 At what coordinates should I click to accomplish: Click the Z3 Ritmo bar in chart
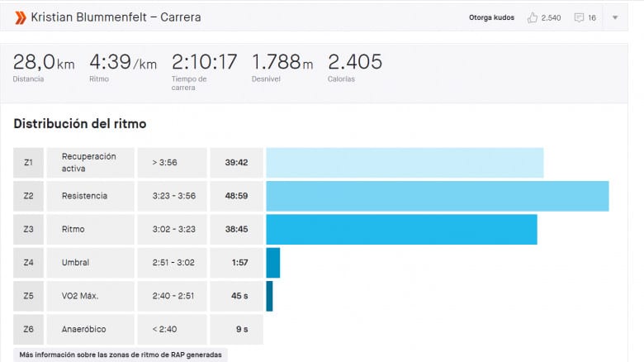pos(402,230)
